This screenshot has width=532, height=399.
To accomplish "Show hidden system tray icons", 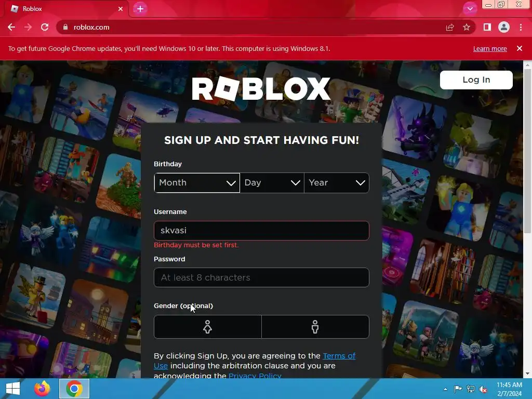I will click(445, 389).
